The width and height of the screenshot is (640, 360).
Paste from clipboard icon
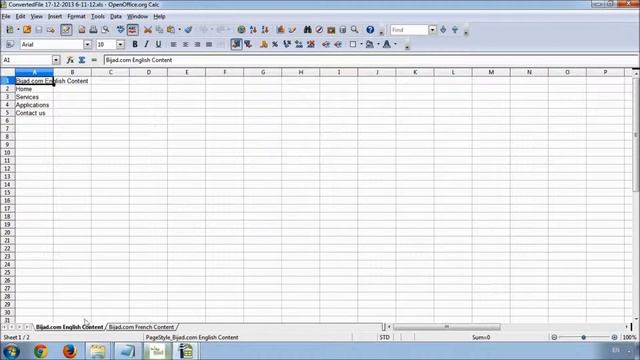pyautogui.click(x=171, y=30)
